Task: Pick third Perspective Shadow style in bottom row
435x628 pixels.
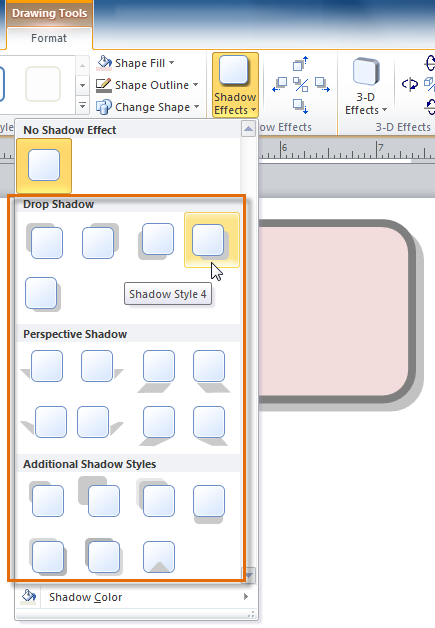Action: 156,426
